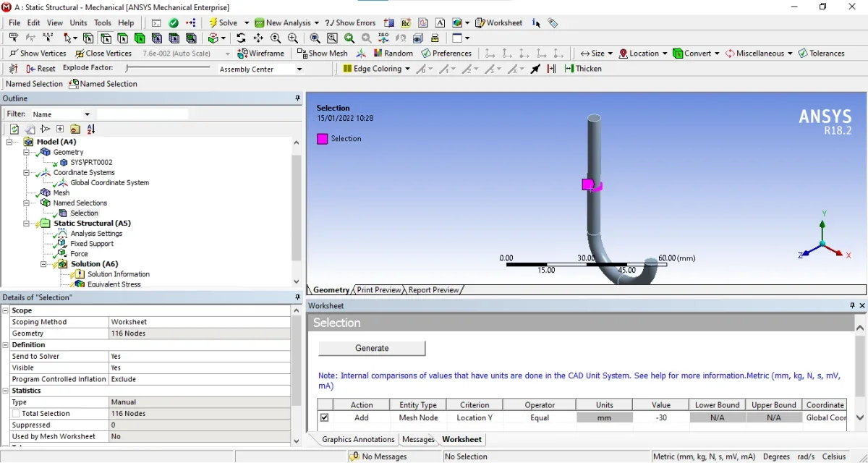
Task: Toggle Show Errors
Action: click(352, 22)
